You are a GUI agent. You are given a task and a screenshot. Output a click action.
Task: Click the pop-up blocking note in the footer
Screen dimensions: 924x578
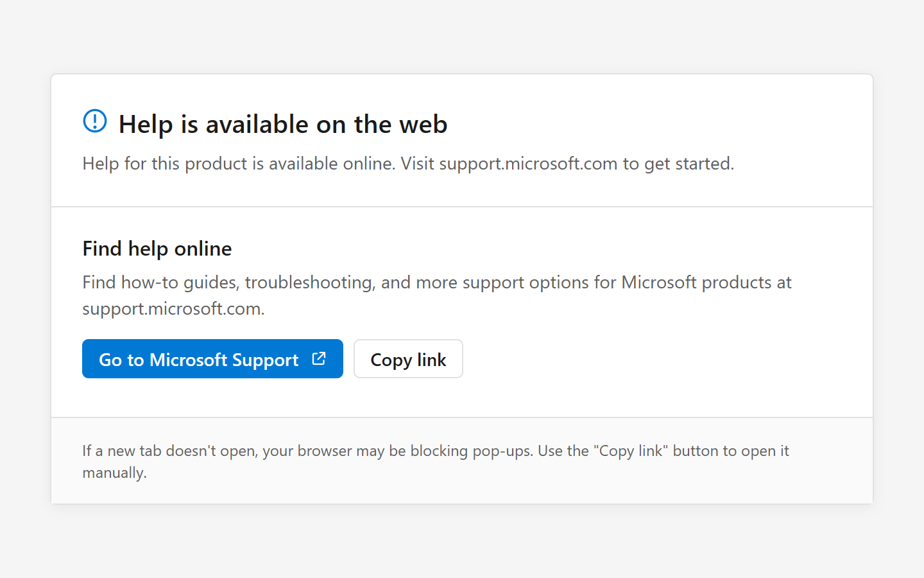(x=436, y=461)
